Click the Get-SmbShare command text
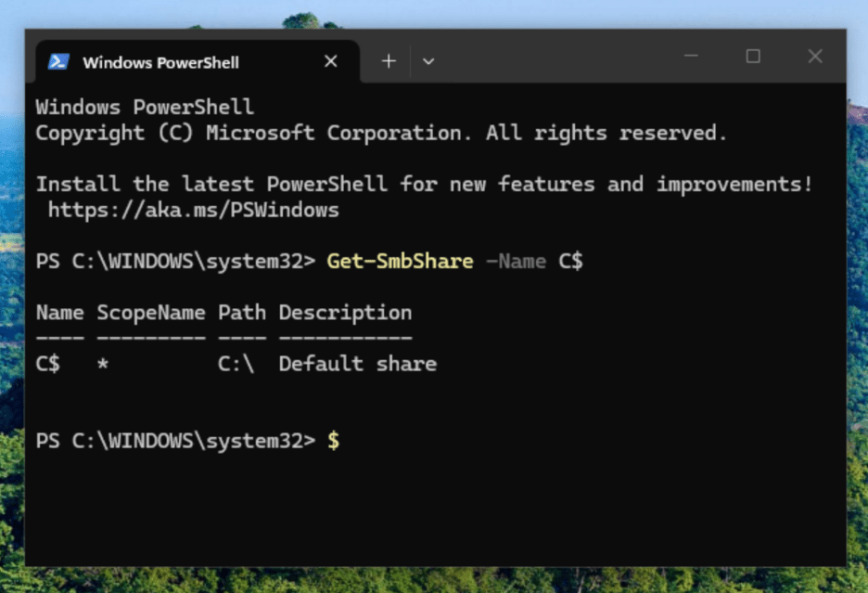This screenshot has width=868, height=593. [x=399, y=261]
